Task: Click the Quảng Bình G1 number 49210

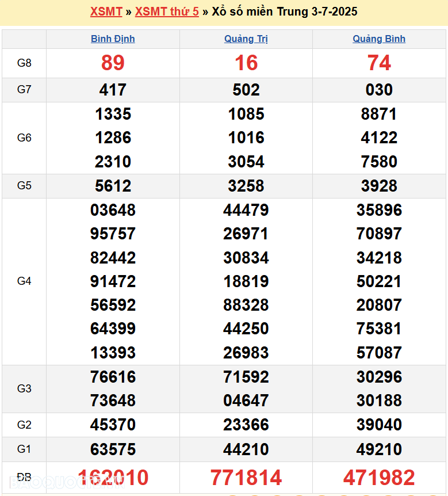Action: pos(379,449)
